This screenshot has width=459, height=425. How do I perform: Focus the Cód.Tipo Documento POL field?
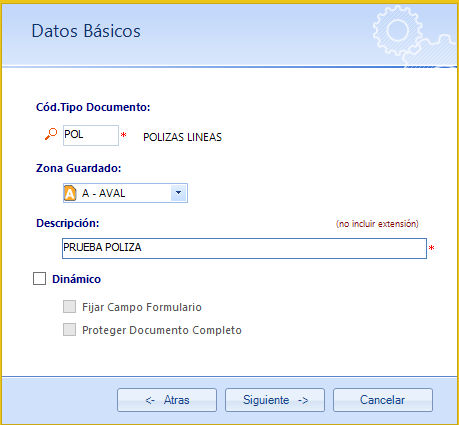(91, 135)
